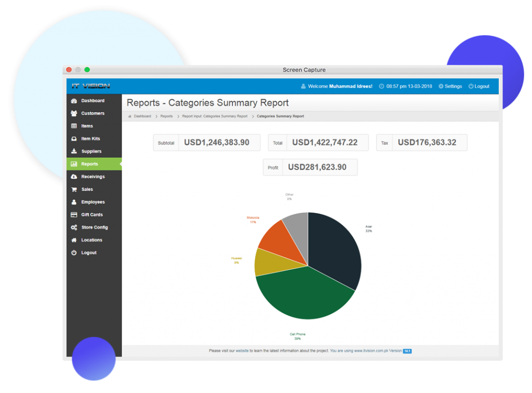The width and height of the screenshot is (532, 393).
Task: Click the Logout power icon in sidebar
Action: (x=73, y=252)
